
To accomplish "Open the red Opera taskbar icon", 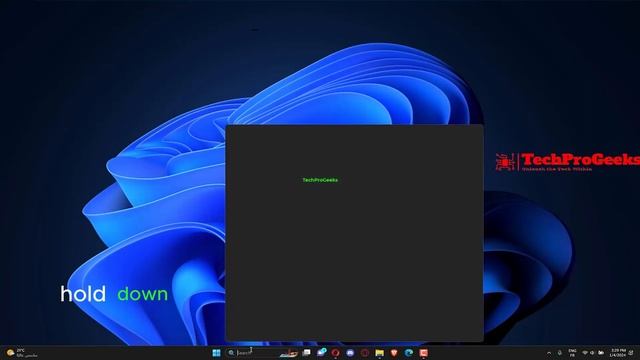I will coord(336,353).
